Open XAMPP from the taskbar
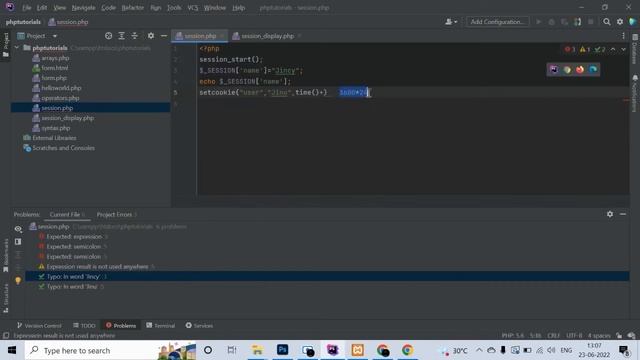This screenshot has height=360, width=640. click(x=358, y=350)
